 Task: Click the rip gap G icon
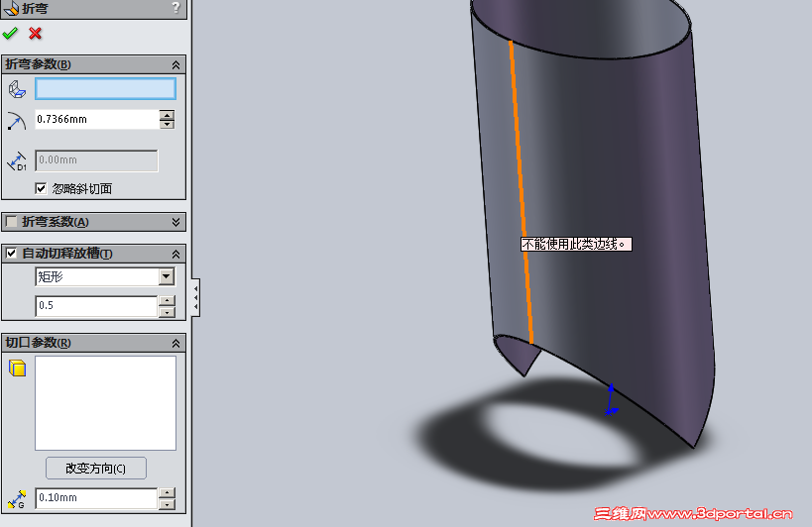17,499
